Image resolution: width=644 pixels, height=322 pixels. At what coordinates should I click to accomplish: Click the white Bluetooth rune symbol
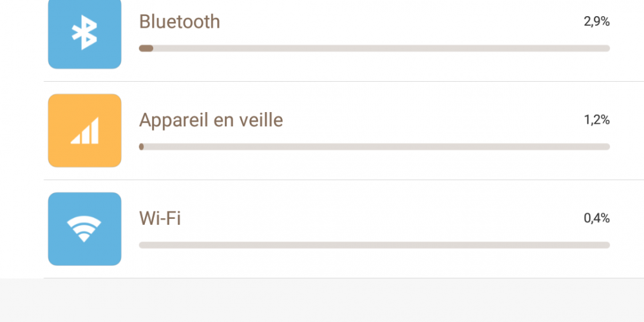coord(84,32)
